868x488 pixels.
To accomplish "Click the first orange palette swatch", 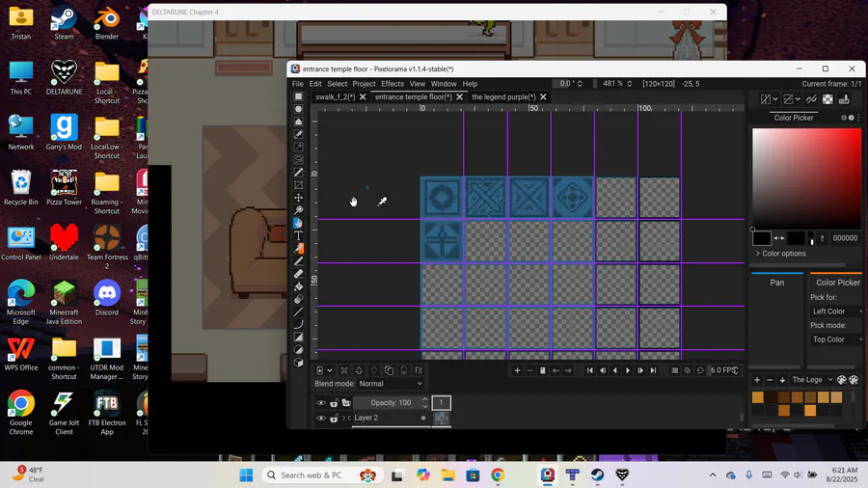I will pyautogui.click(x=758, y=397).
